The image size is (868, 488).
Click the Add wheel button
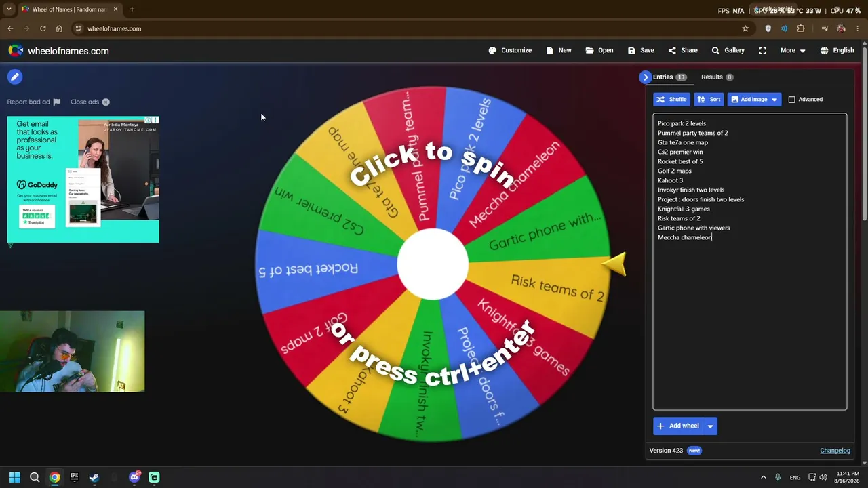(x=677, y=426)
